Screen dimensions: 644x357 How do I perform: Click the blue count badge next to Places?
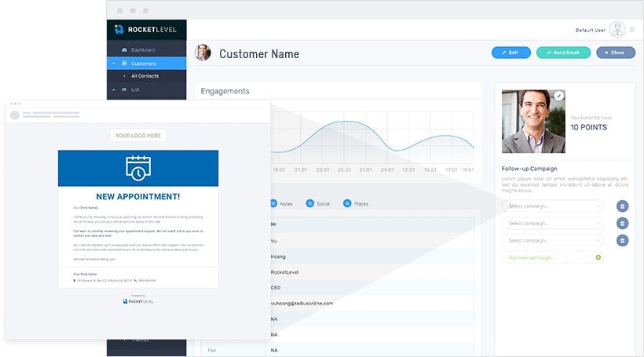(347, 203)
